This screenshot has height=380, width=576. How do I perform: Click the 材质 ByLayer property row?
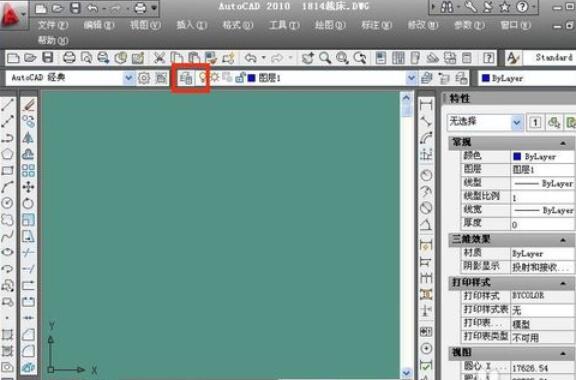click(x=517, y=253)
